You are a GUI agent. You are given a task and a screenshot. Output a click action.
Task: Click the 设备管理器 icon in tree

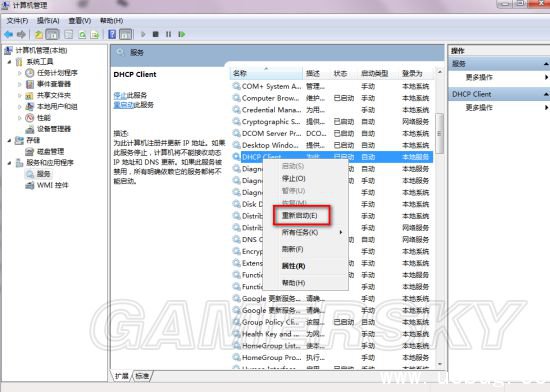click(30, 129)
